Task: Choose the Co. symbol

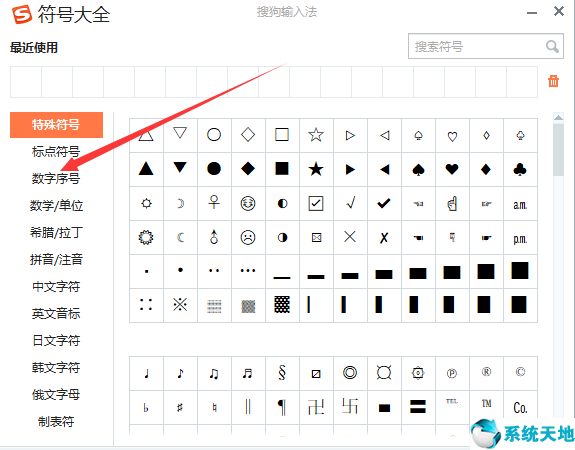Action: [520, 407]
